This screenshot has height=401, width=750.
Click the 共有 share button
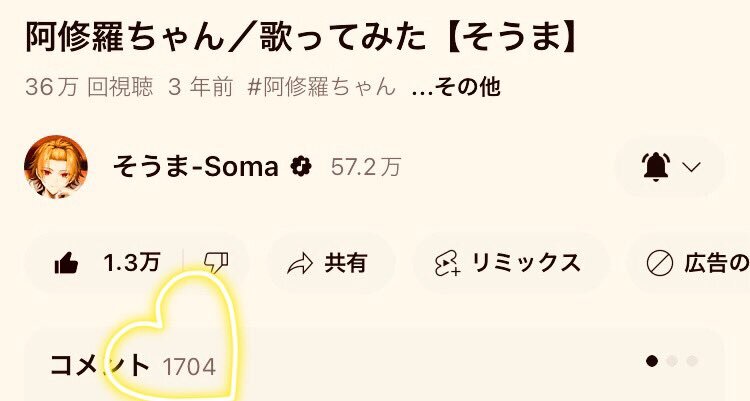click(x=331, y=263)
